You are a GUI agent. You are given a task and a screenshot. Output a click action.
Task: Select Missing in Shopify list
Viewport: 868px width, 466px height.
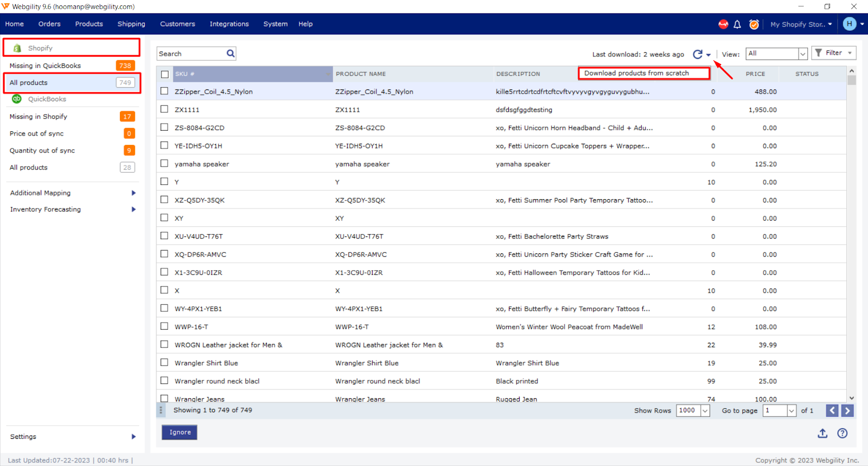coord(72,117)
